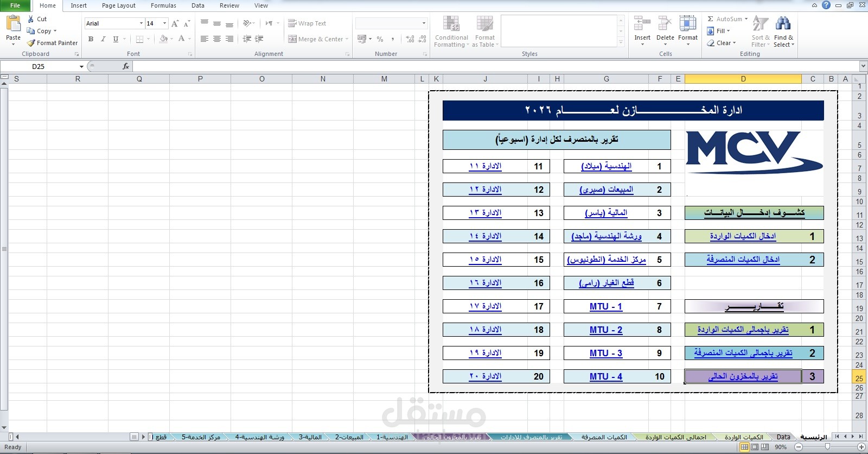Open the الكميات الواردة sheet tab
868x454 pixels.
coord(744,437)
